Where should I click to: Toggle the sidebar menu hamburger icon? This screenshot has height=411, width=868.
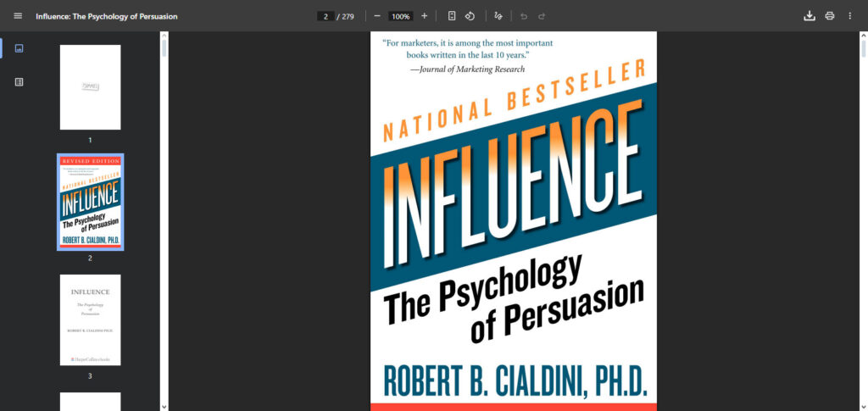(18, 16)
